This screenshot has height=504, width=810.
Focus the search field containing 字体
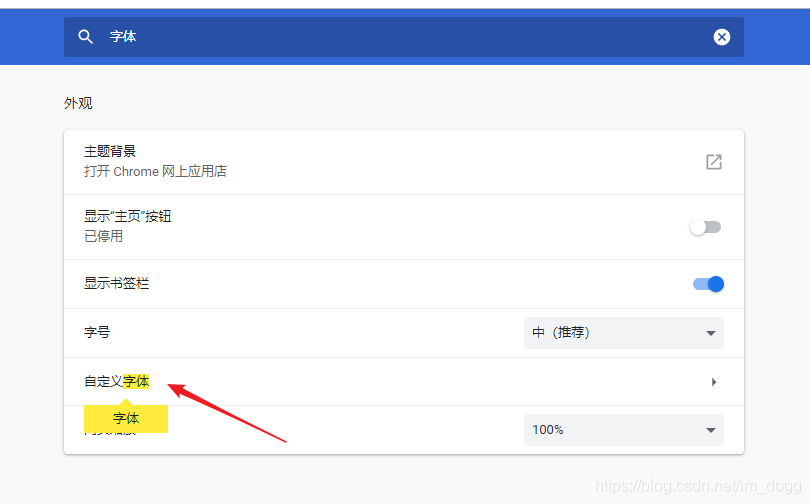400,37
